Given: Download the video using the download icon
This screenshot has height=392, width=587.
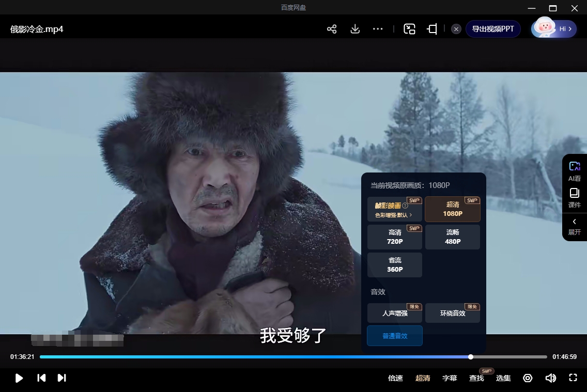Looking at the screenshot, I should [355, 29].
